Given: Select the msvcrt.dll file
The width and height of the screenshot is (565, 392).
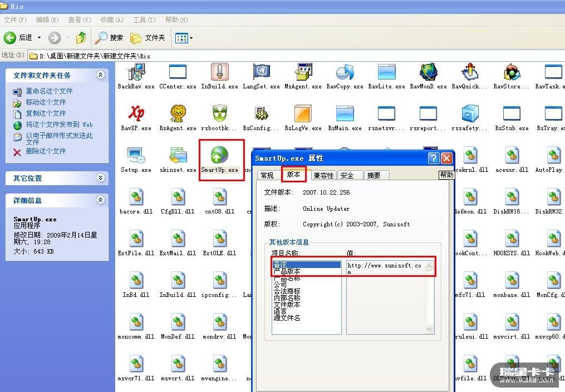Looking at the screenshot, I should coord(178,364).
